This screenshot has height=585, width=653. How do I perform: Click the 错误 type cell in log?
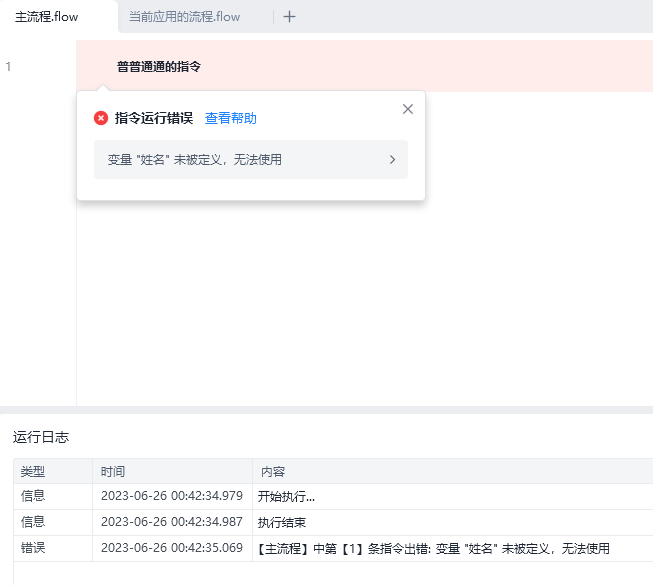tap(33, 548)
